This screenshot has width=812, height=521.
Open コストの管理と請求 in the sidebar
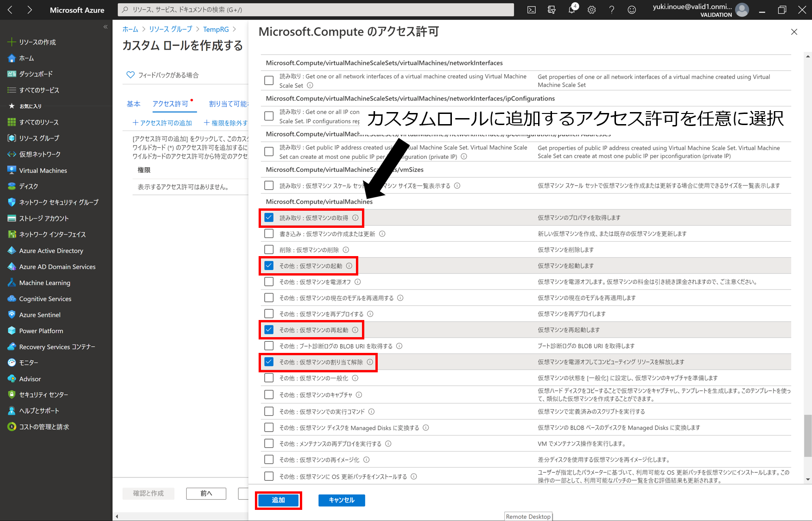pyautogui.click(x=44, y=427)
